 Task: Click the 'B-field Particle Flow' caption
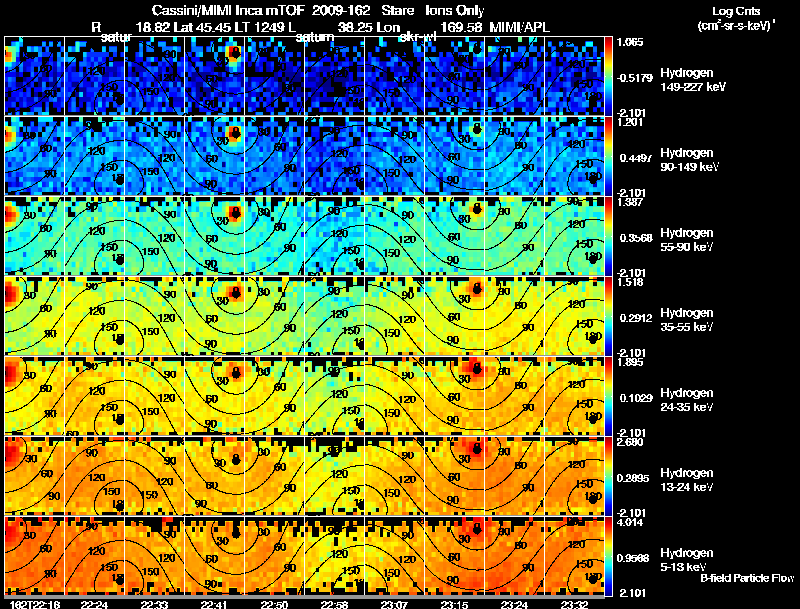[747, 578]
